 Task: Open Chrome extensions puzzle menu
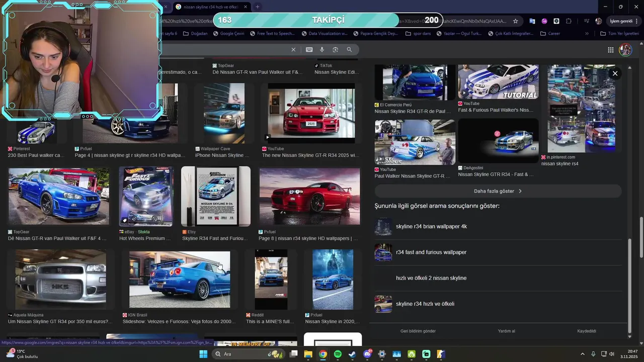point(569,21)
